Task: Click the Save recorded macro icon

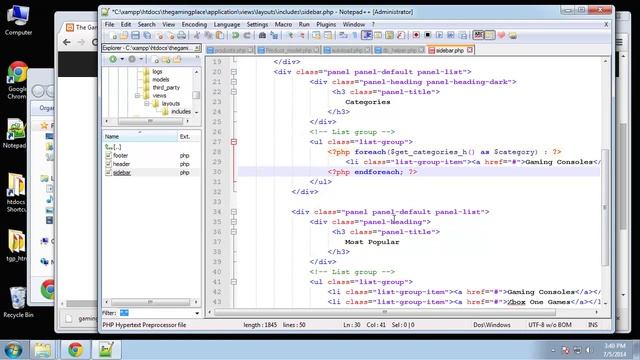Action: coord(462,36)
